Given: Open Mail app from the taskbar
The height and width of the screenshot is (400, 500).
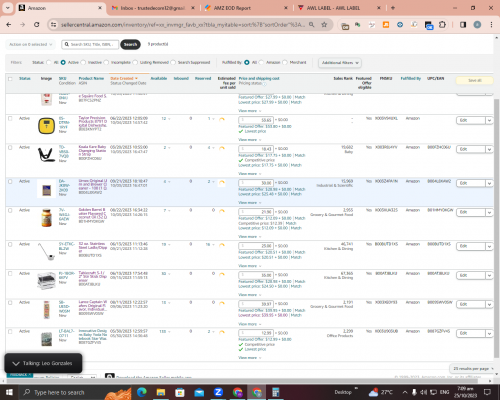Looking at the screenshot, I should click(199, 392).
